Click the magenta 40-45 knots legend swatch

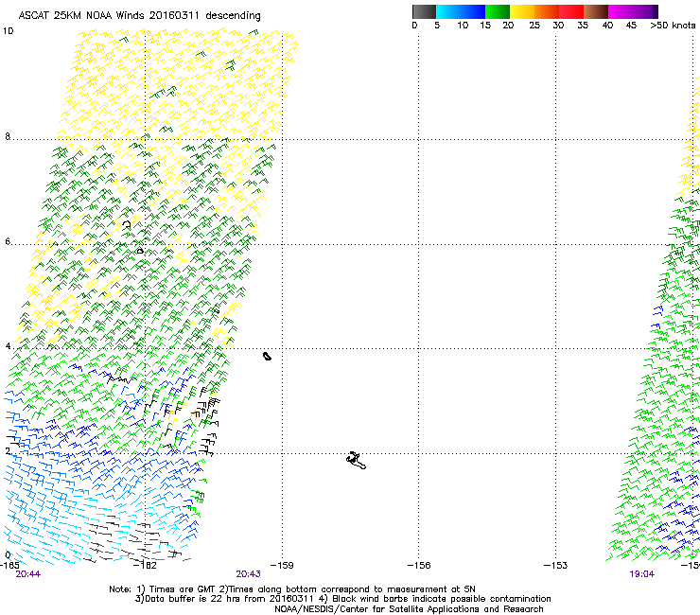click(621, 11)
